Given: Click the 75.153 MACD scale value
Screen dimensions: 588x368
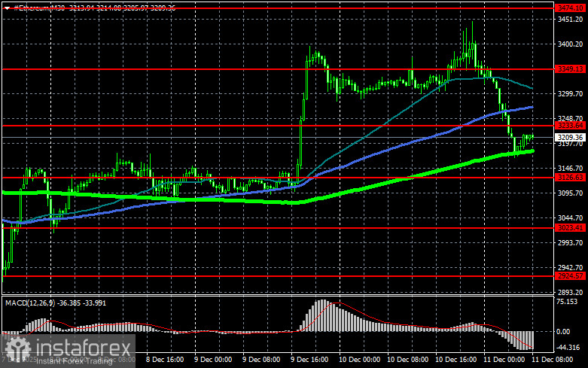Looking at the screenshot, I should pos(567,302).
